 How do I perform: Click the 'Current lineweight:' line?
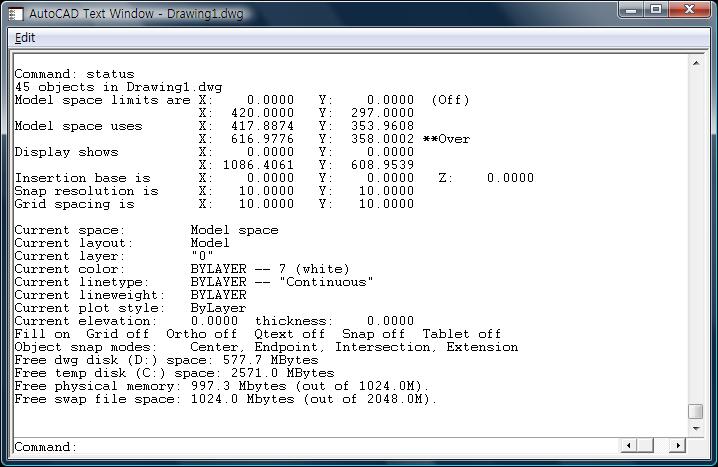(131, 294)
